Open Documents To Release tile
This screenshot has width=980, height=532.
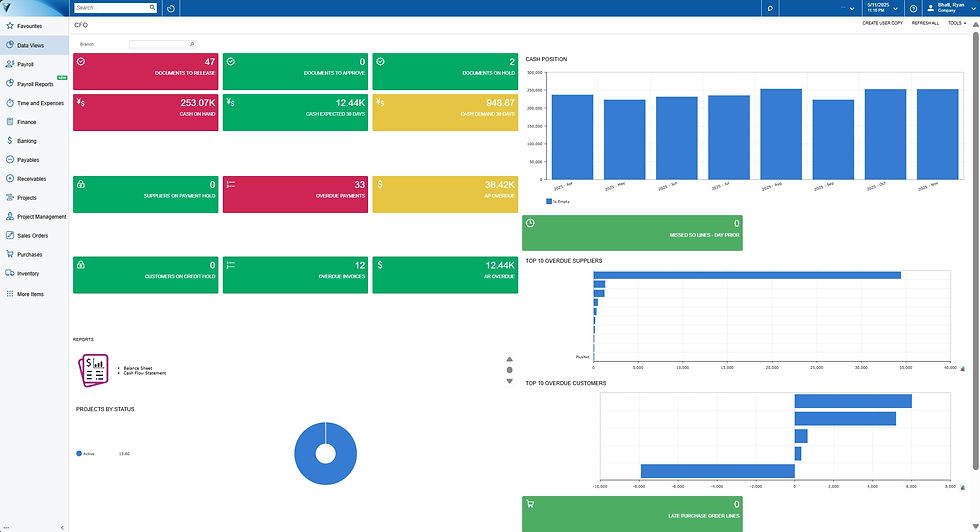[x=146, y=71]
